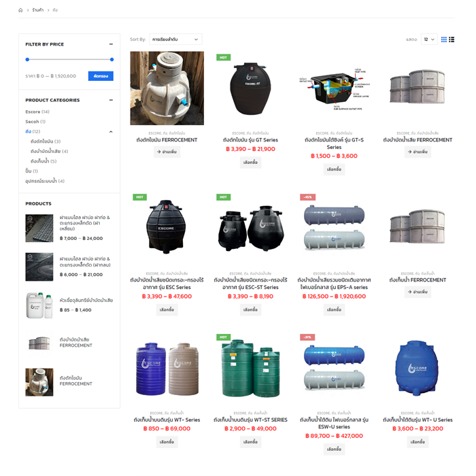Switch to list view layout
This screenshot has width=476, height=476.
pos(452,39)
